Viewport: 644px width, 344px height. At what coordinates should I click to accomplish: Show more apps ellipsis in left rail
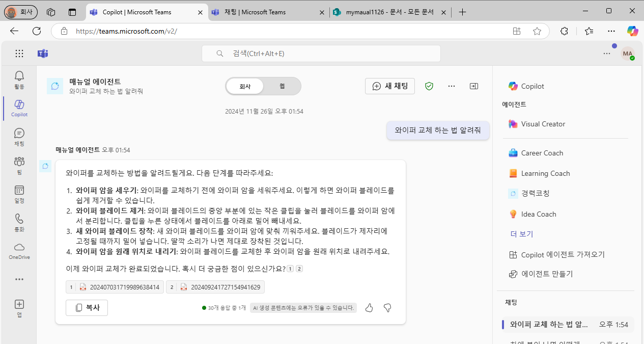click(x=19, y=279)
